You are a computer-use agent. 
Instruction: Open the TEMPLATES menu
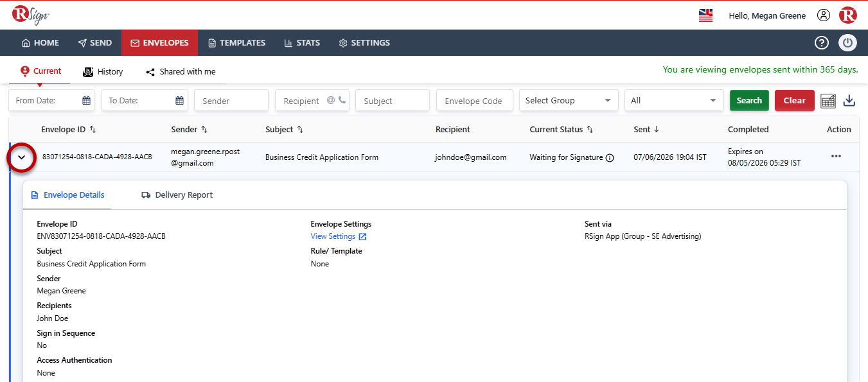236,43
